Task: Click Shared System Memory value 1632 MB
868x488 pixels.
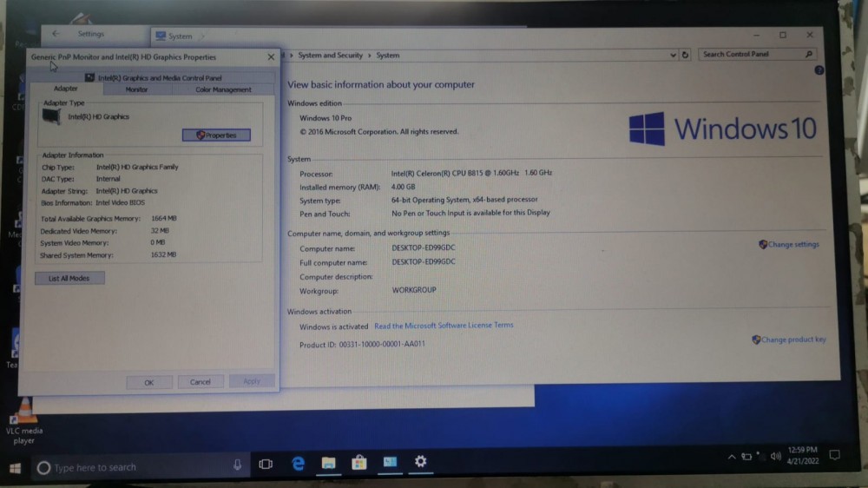Action: tap(163, 254)
